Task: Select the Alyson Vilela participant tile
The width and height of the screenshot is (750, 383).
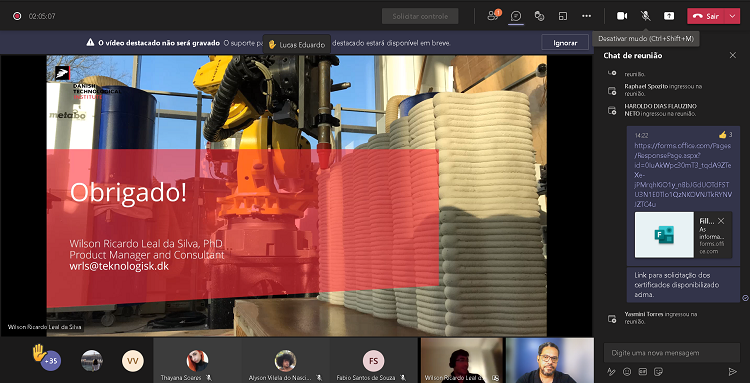Action: tap(286, 361)
